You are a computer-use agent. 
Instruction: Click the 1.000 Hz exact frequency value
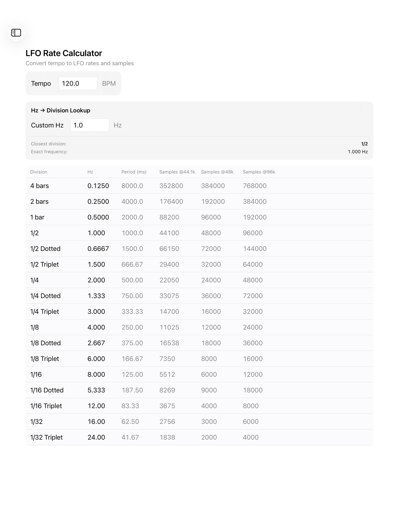(x=358, y=152)
